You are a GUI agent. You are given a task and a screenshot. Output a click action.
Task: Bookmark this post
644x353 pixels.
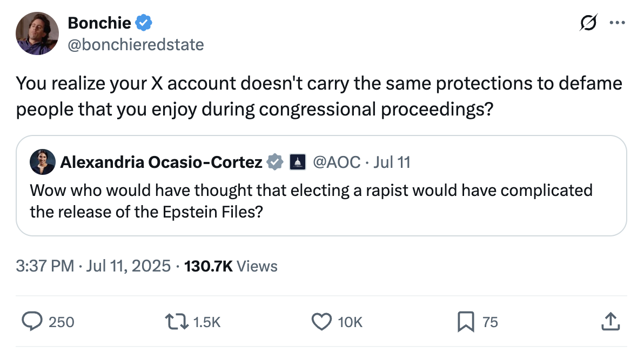465,322
